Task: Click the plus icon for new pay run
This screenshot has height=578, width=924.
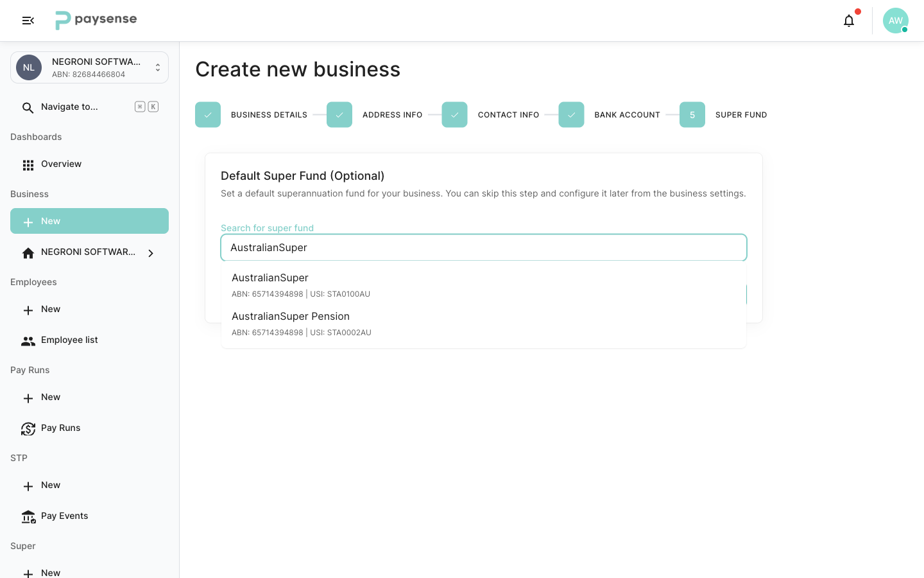Action: [x=28, y=398]
